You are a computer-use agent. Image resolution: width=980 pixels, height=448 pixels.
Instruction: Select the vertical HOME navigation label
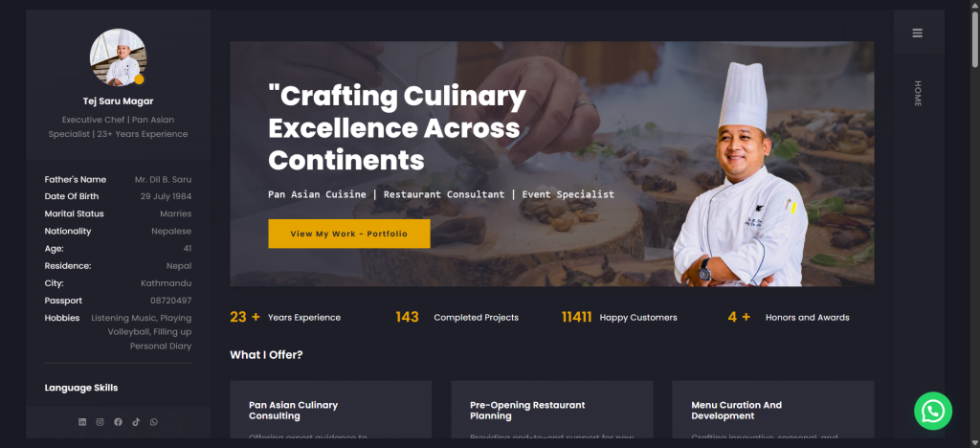pyautogui.click(x=918, y=94)
